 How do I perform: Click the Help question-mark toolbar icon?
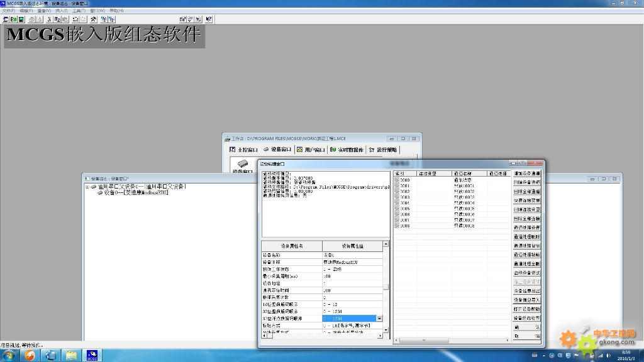[209, 19]
